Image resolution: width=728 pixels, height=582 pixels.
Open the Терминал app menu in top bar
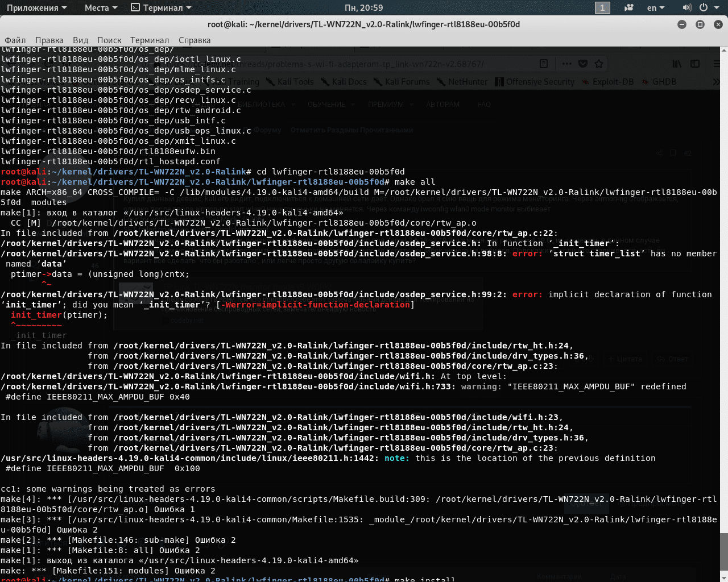click(161, 7)
